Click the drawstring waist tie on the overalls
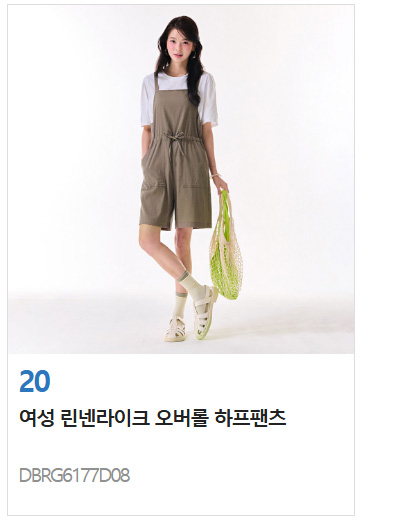The height and width of the screenshot is (527, 400). [174, 144]
